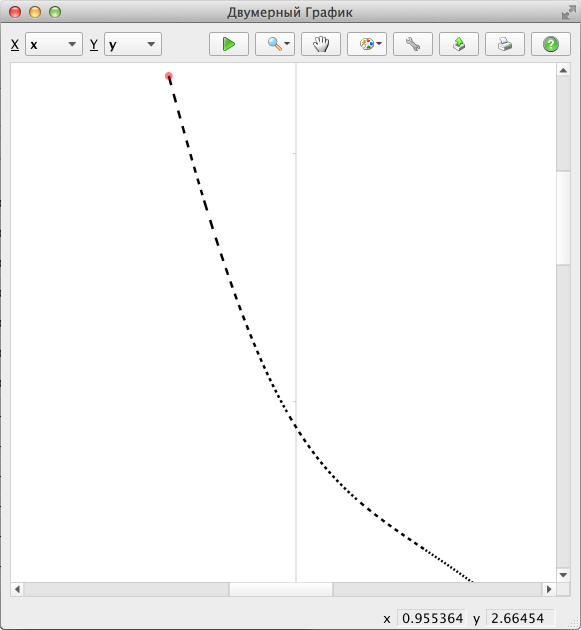Export the graph with the green arrow icon
The image size is (581, 630).
click(459, 44)
